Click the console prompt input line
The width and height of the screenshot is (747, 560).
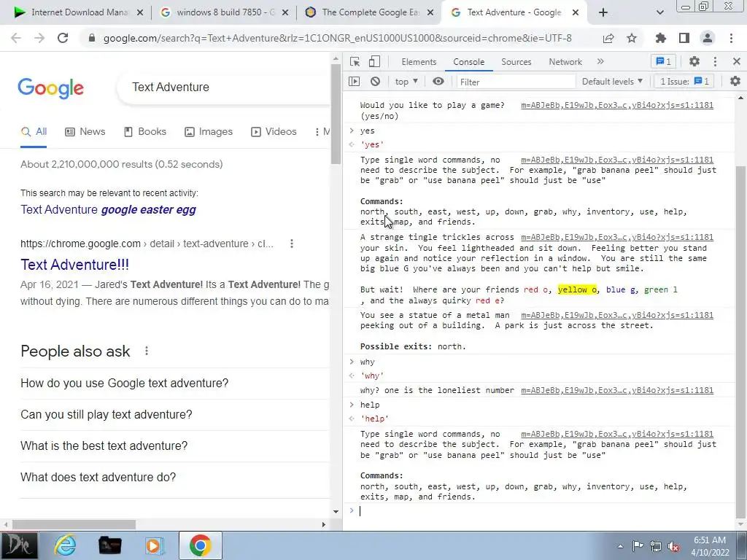coord(543,511)
